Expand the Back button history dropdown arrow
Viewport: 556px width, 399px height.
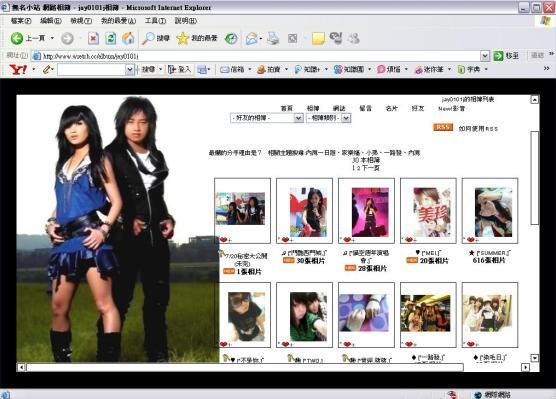pyautogui.click(x=52, y=38)
